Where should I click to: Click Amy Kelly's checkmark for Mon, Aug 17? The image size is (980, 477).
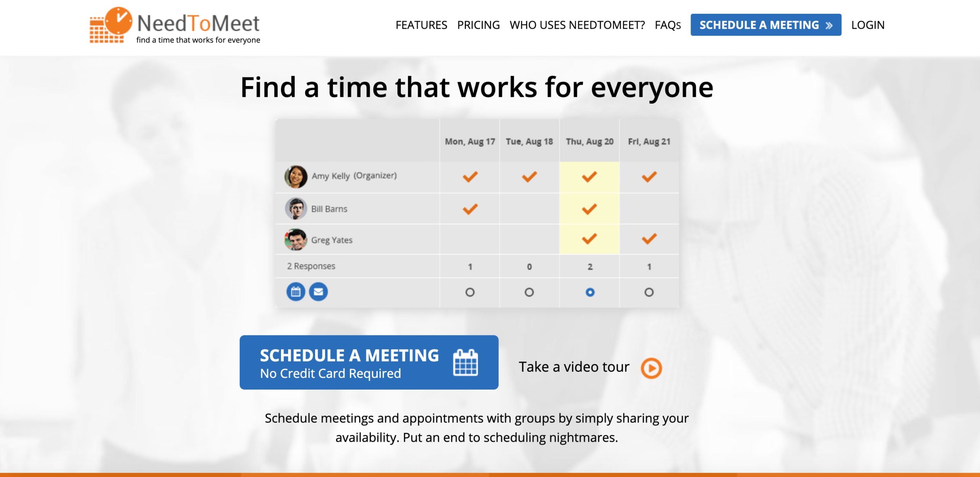470,177
